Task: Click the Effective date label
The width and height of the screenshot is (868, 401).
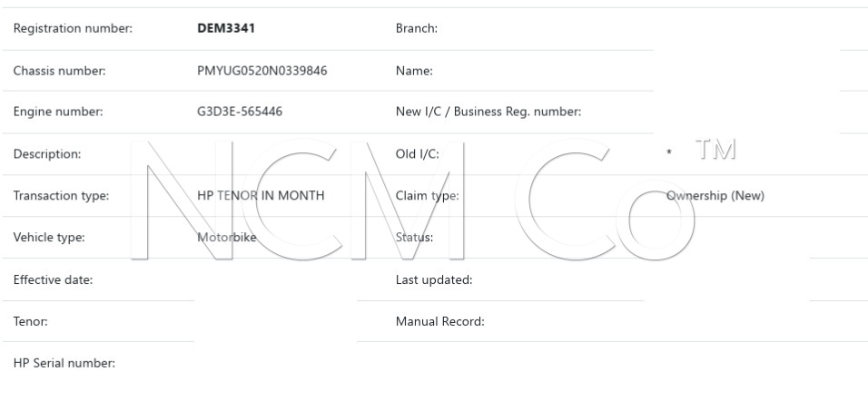Action: 53,279
